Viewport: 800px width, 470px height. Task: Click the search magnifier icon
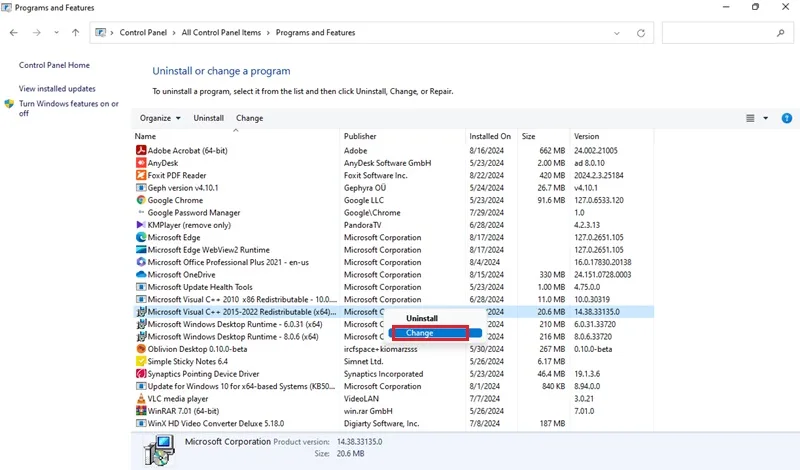click(x=780, y=33)
